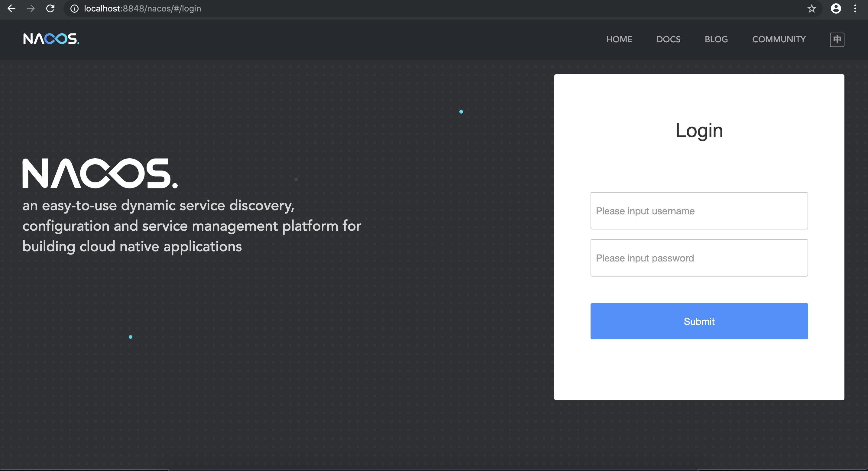
Task: View site information icon in address bar
Action: point(74,8)
